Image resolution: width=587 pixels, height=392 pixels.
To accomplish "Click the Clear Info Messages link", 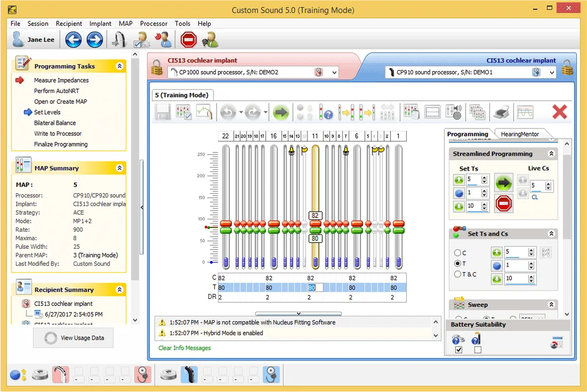I will [x=184, y=348].
